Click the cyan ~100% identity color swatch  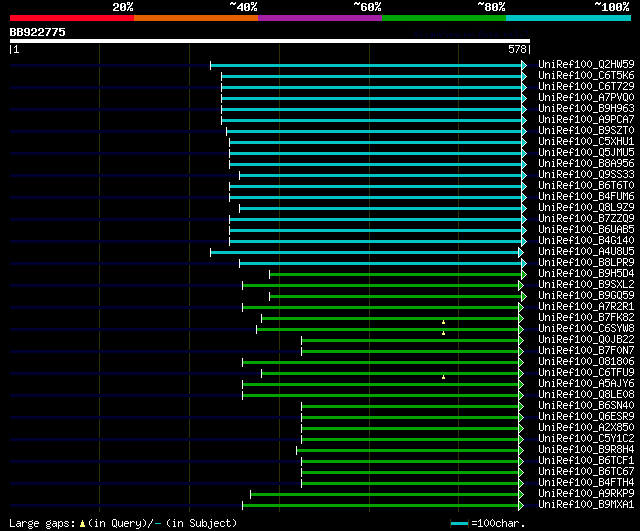coord(568,18)
